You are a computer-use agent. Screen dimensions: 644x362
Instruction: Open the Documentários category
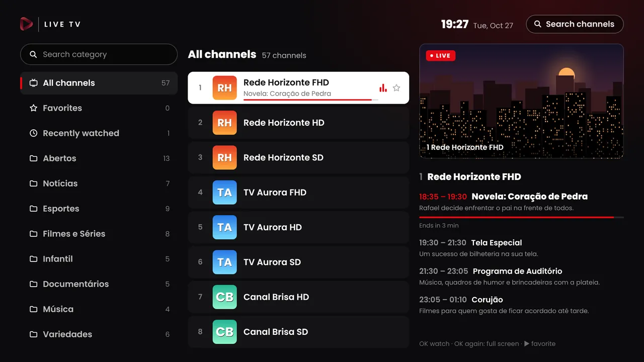99,284
